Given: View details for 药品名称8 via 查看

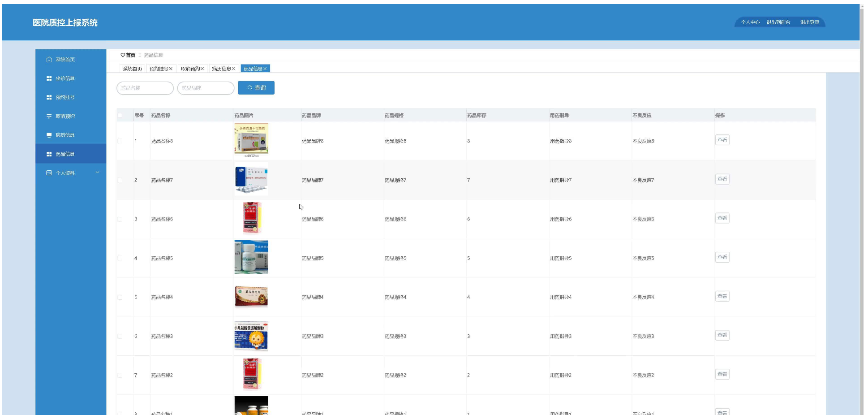Looking at the screenshot, I should pos(722,140).
